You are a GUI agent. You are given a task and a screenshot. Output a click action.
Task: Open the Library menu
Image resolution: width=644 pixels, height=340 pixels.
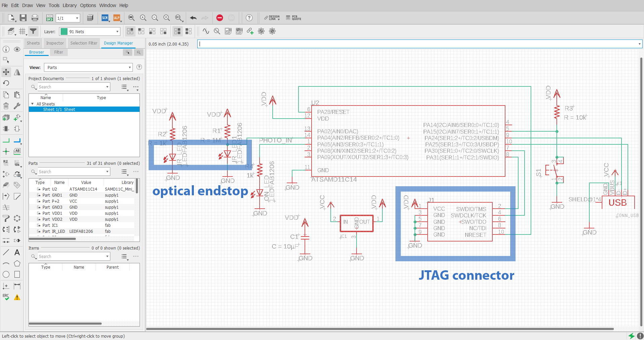(69, 5)
